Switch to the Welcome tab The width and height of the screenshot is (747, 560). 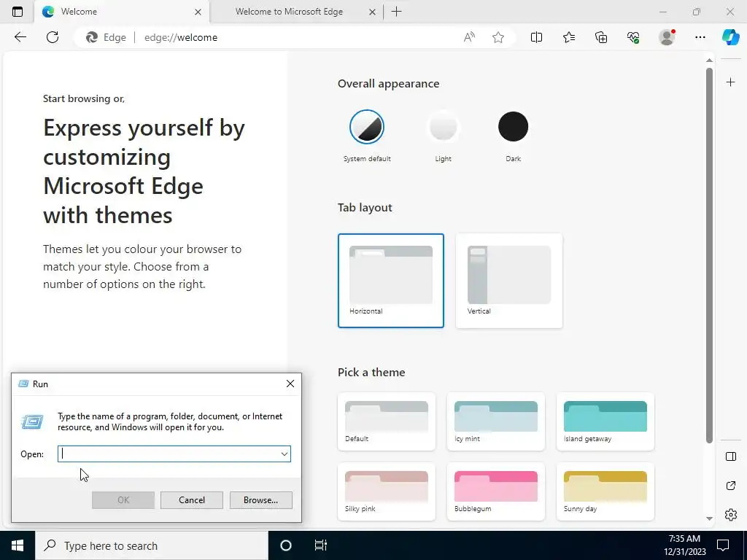[x=122, y=12]
